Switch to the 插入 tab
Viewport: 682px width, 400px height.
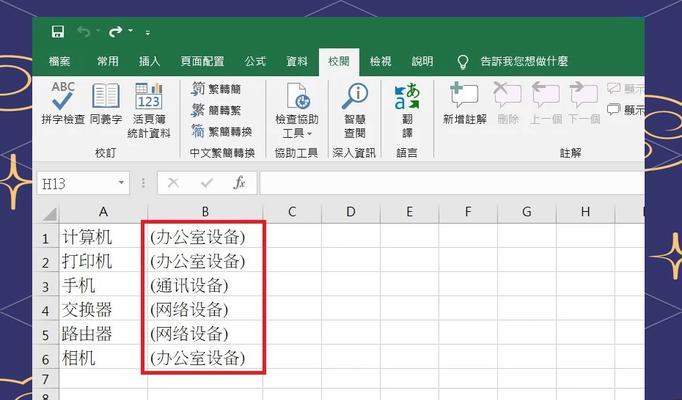coord(149,61)
